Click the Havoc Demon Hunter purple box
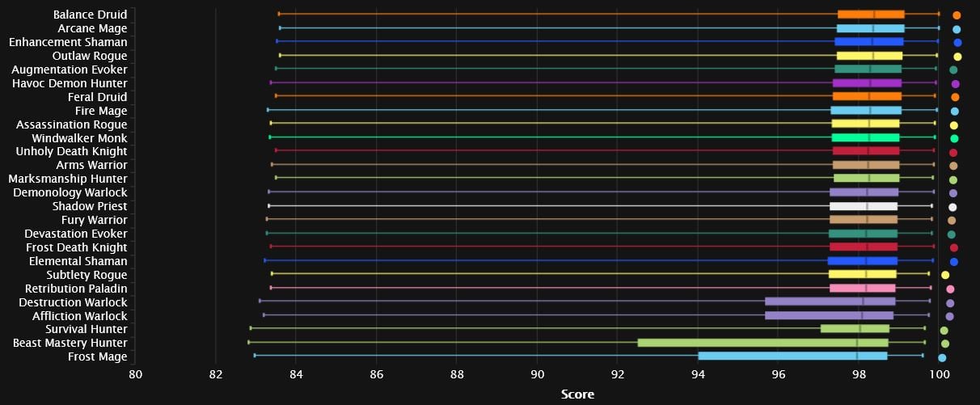The image size is (980, 405). (x=867, y=83)
